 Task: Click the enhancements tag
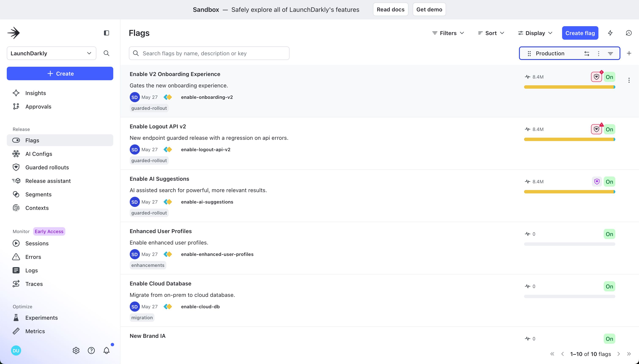[148, 265]
